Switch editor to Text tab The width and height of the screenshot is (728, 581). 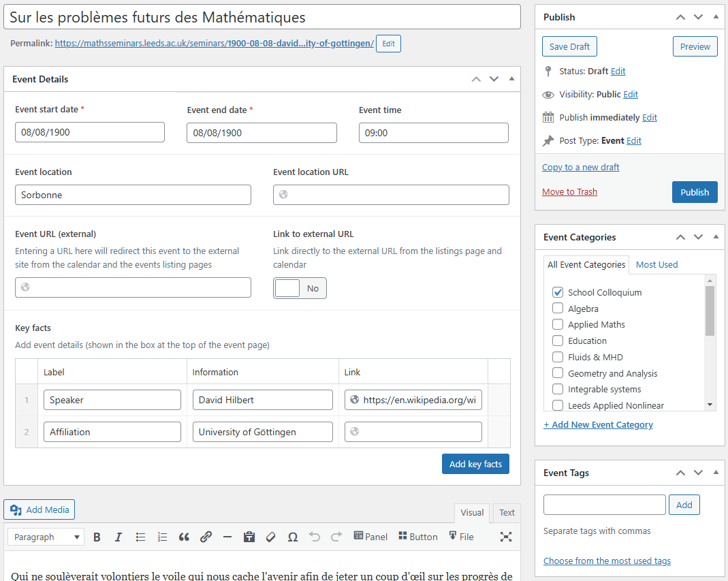[x=507, y=513]
